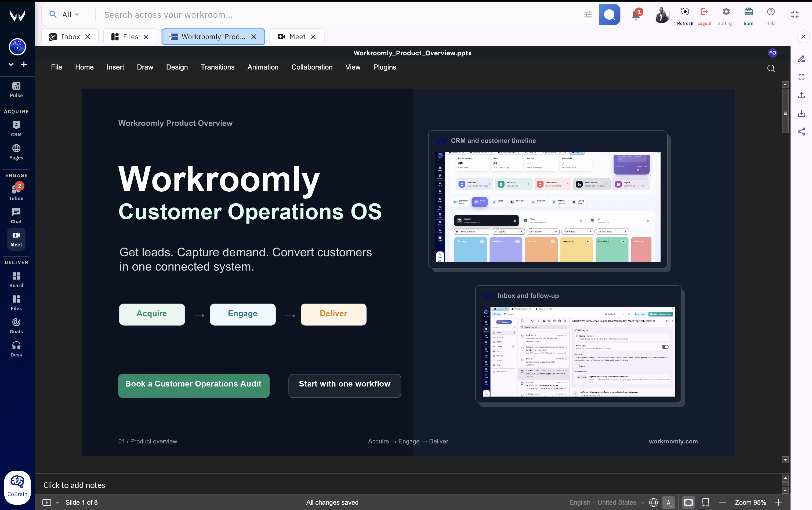This screenshot has height=510, width=812.
Task: Open Desk support in sidebar
Action: pos(16,349)
